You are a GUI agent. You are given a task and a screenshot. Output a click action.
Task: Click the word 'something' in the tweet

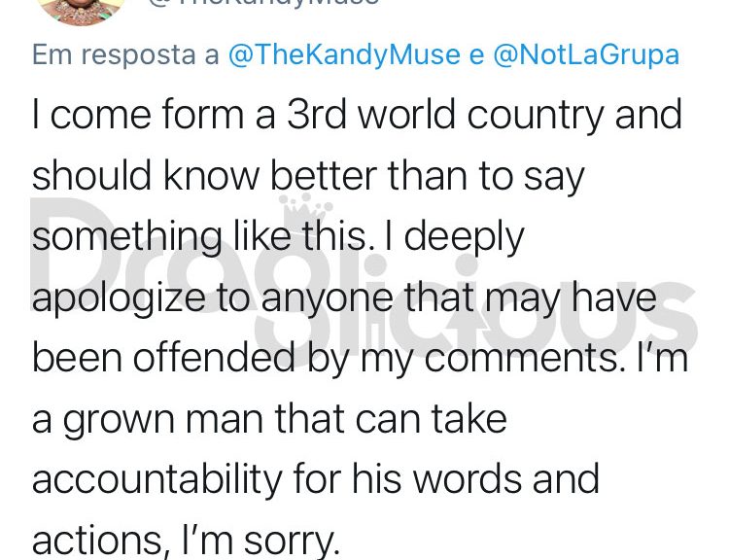126,238
